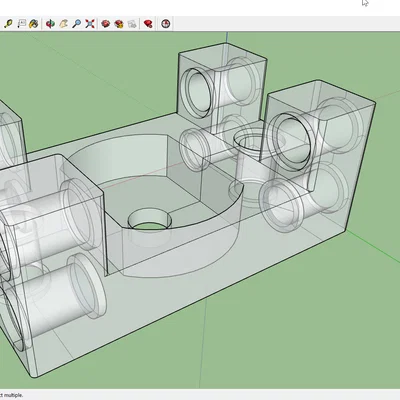
Task: Select the Zoom magnifier tool
Action: coord(77,24)
